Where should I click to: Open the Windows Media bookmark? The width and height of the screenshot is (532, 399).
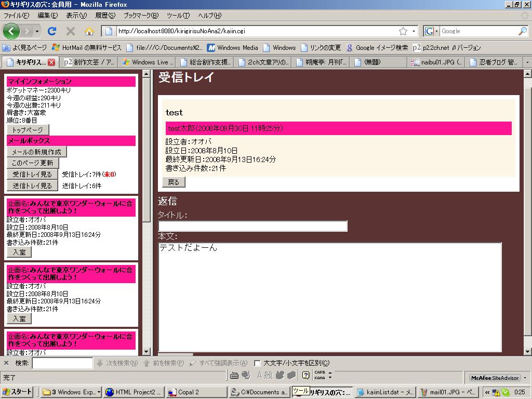click(233, 47)
